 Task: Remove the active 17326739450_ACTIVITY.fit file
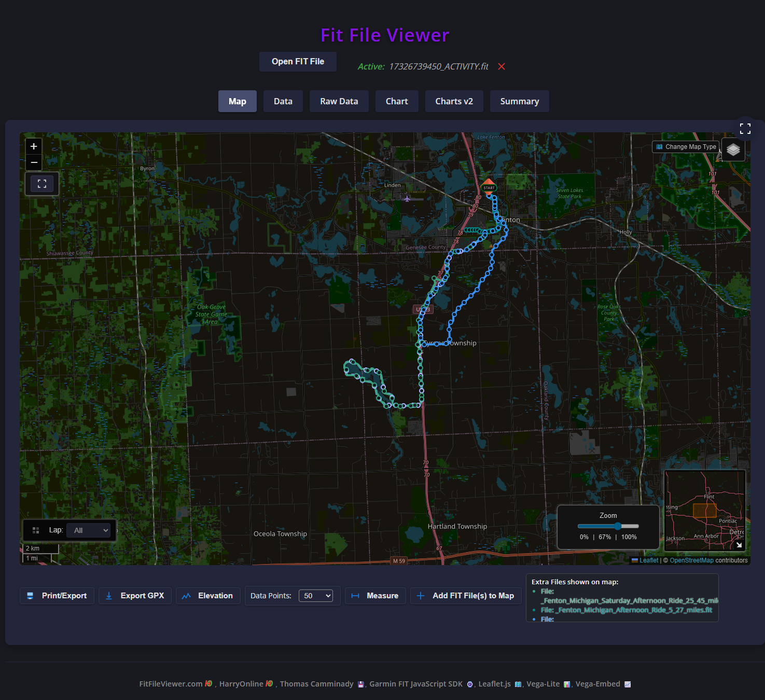coord(501,66)
